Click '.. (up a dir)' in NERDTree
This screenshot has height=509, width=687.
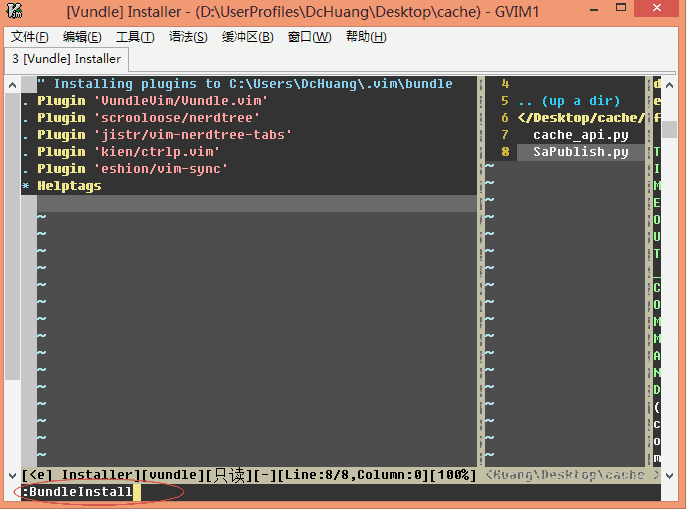click(569, 101)
